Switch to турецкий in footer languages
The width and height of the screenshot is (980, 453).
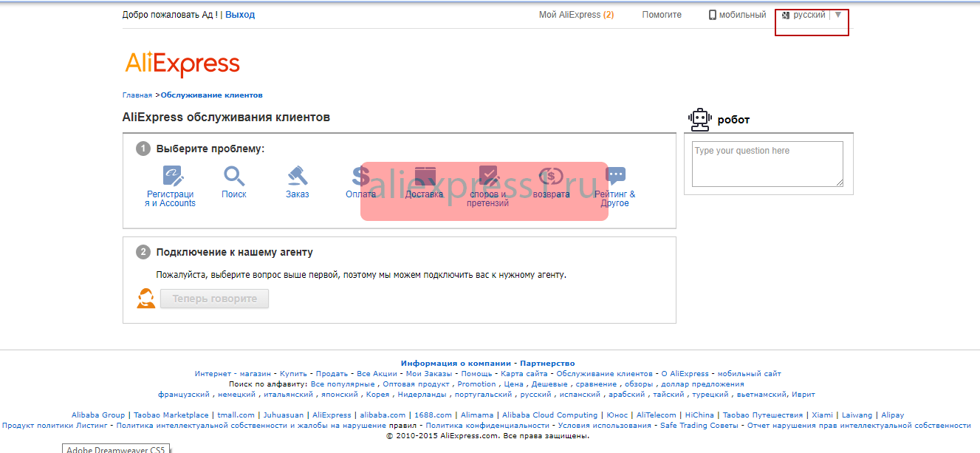(x=710, y=395)
